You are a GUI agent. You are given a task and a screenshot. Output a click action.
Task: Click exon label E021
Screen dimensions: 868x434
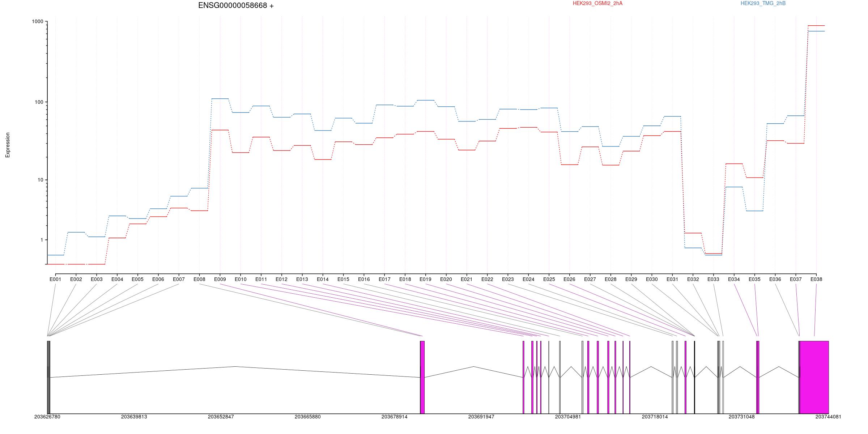tap(467, 279)
